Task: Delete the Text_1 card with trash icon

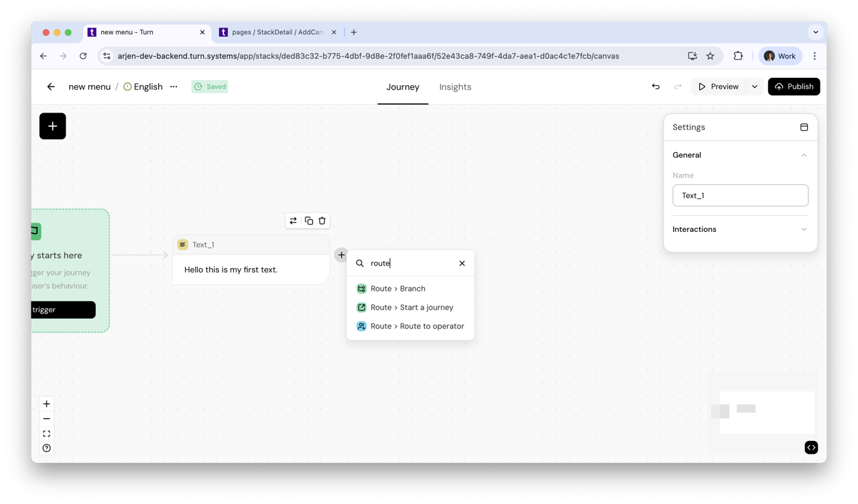Action: pos(322,220)
